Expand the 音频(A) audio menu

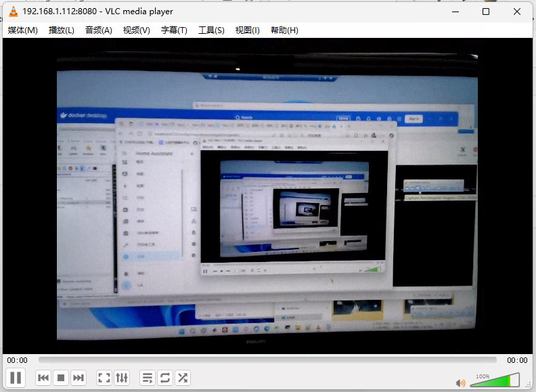98,30
